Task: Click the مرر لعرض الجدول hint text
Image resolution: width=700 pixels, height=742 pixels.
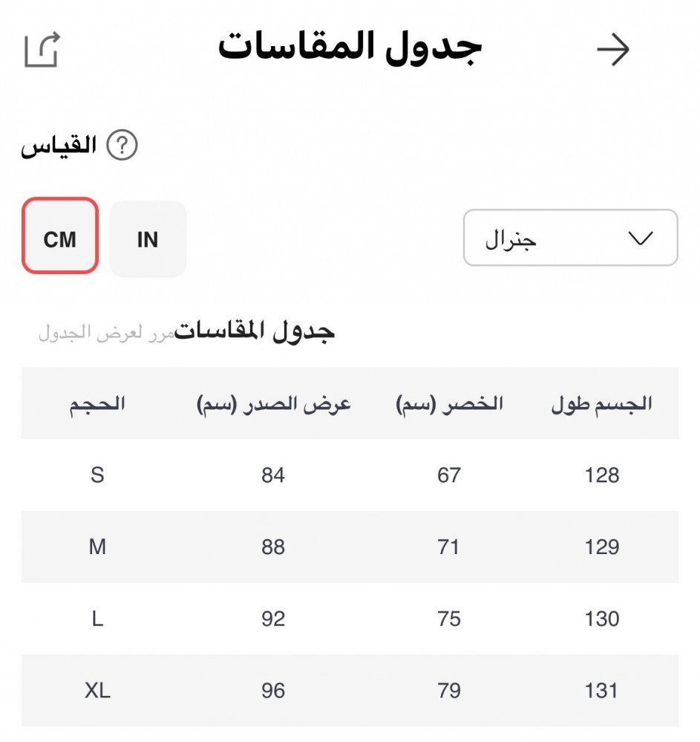Action: pos(105,333)
